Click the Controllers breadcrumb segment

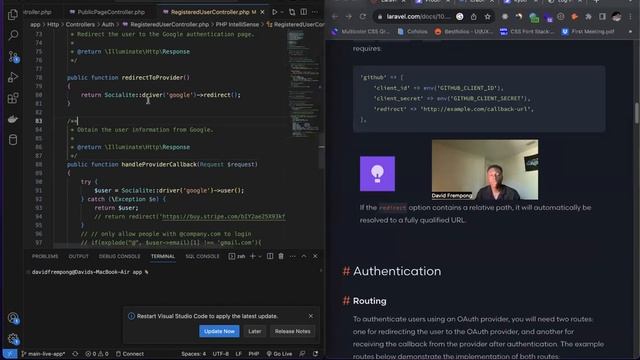coord(80,24)
